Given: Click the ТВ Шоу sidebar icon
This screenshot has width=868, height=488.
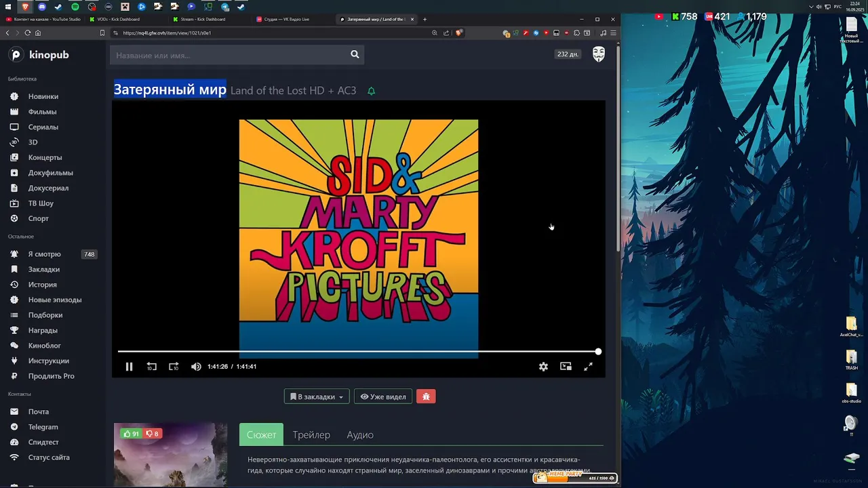Looking at the screenshot, I should (14, 203).
